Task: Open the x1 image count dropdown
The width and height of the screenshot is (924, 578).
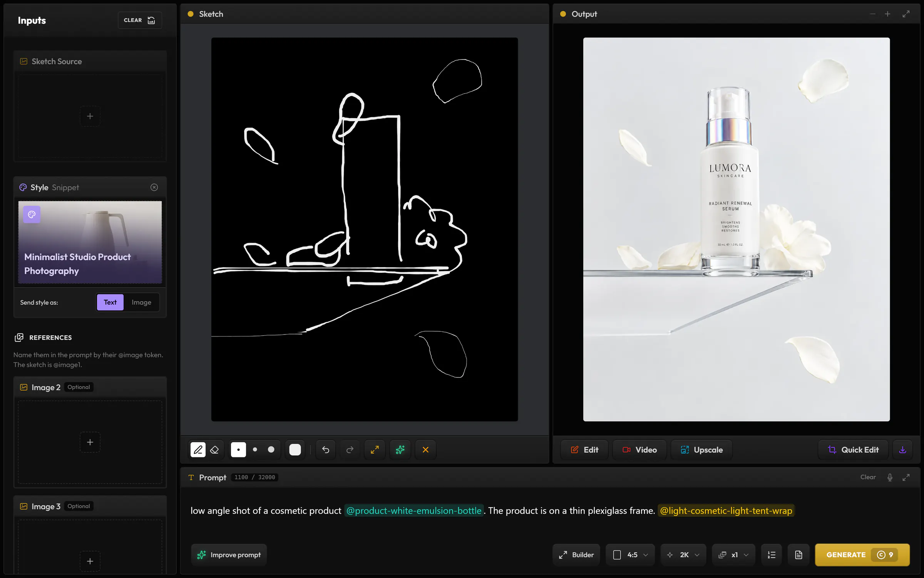Action: [733, 555]
